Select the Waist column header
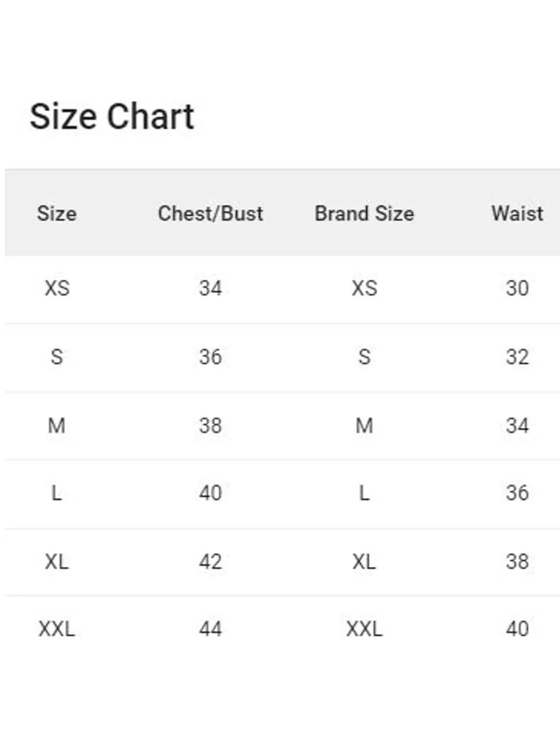 pyautogui.click(x=517, y=213)
